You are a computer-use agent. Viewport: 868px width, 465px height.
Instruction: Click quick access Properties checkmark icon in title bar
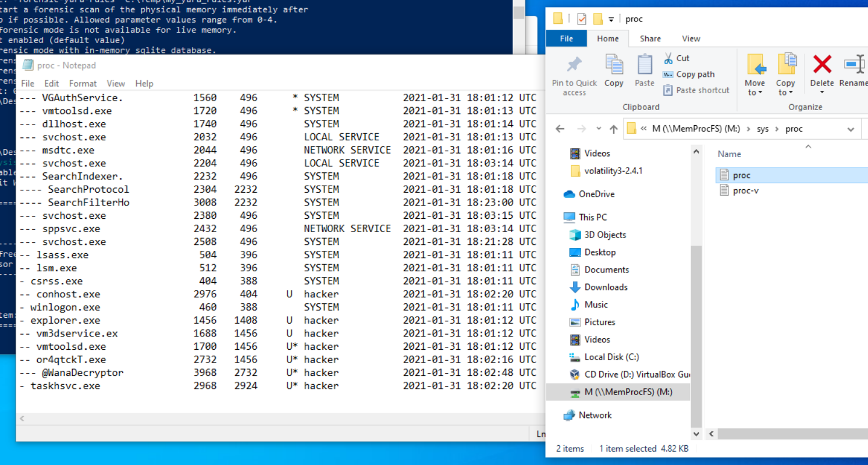point(582,19)
